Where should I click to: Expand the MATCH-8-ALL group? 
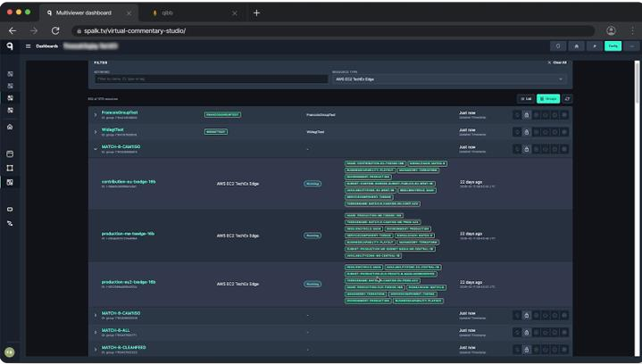(x=96, y=333)
